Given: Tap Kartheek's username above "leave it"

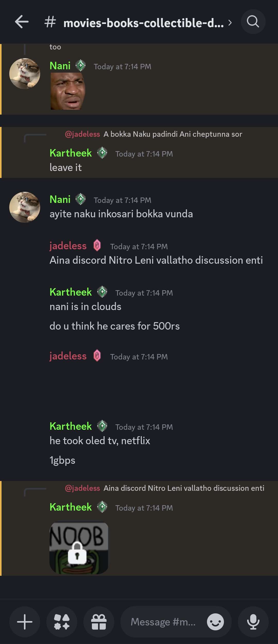Looking at the screenshot, I should [71, 153].
